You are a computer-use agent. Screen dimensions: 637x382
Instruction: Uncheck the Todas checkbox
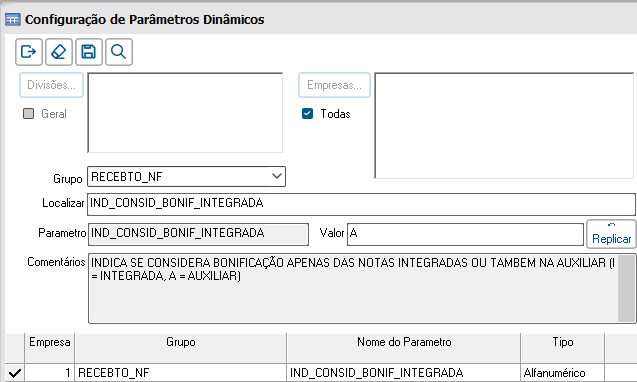click(308, 113)
